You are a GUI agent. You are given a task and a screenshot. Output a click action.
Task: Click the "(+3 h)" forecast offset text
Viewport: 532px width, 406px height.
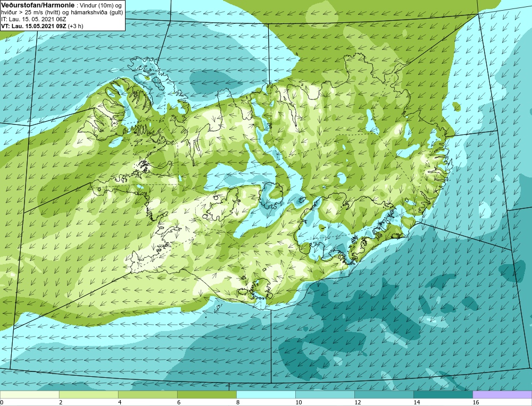pos(76,26)
